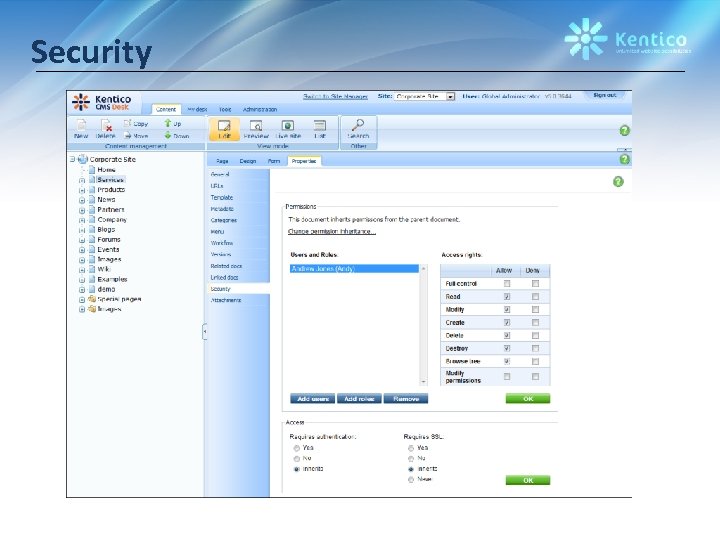Expand the News tree node
The image size is (720, 540).
click(x=82, y=200)
